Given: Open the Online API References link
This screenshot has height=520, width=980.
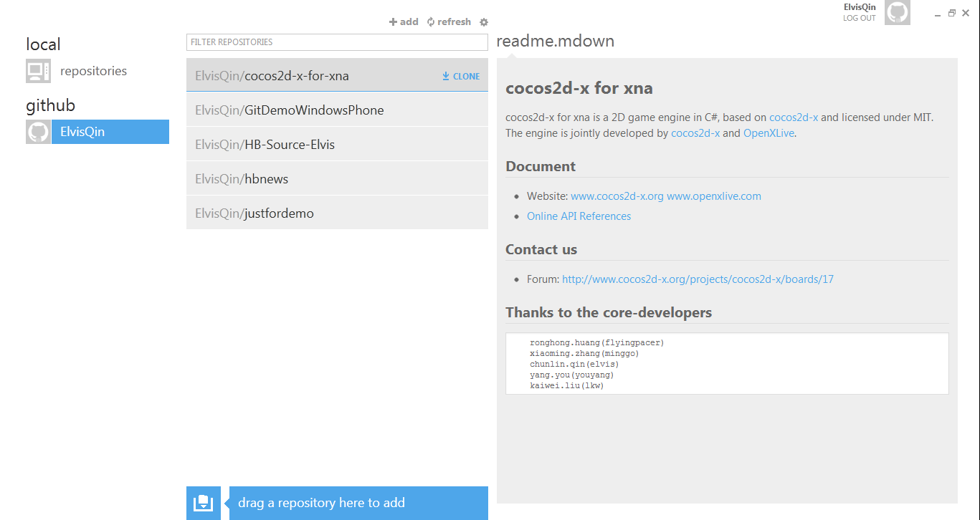Looking at the screenshot, I should tap(579, 216).
